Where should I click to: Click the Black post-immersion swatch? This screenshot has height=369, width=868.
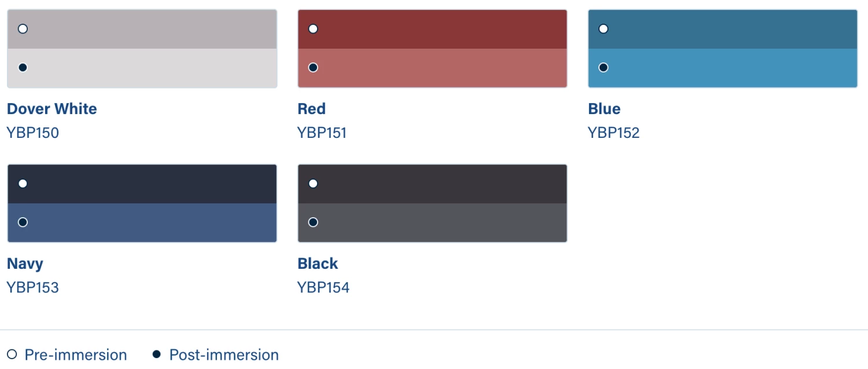[x=432, y=222]
